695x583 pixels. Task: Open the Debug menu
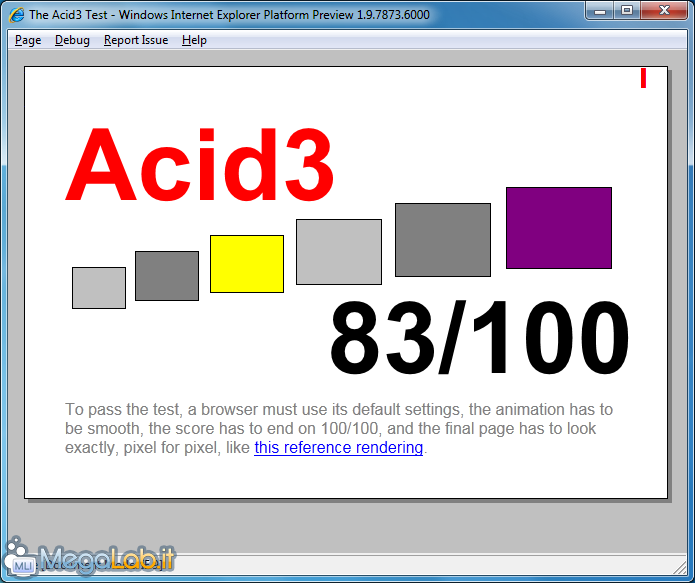72,40
